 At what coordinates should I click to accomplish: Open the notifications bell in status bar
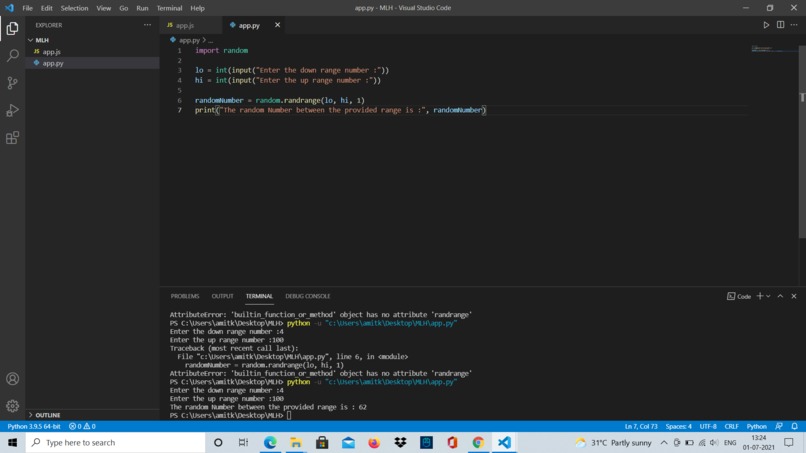795,426
